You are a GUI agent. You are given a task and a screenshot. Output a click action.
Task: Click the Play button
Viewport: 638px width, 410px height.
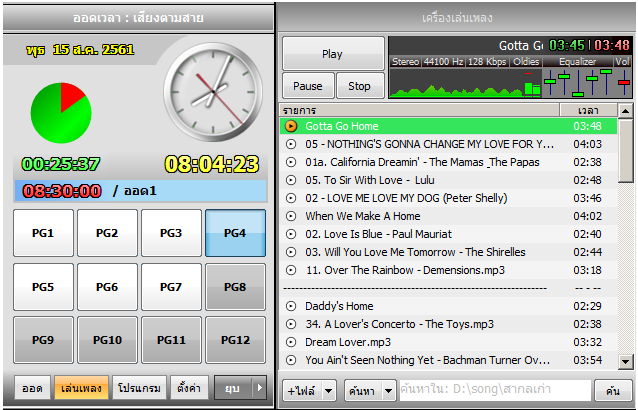(x=333, y=54)
